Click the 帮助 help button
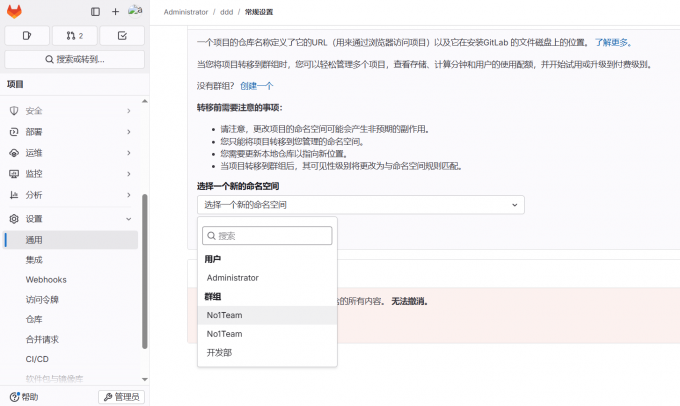The image size is (680, 406). (x=24, y=397)
